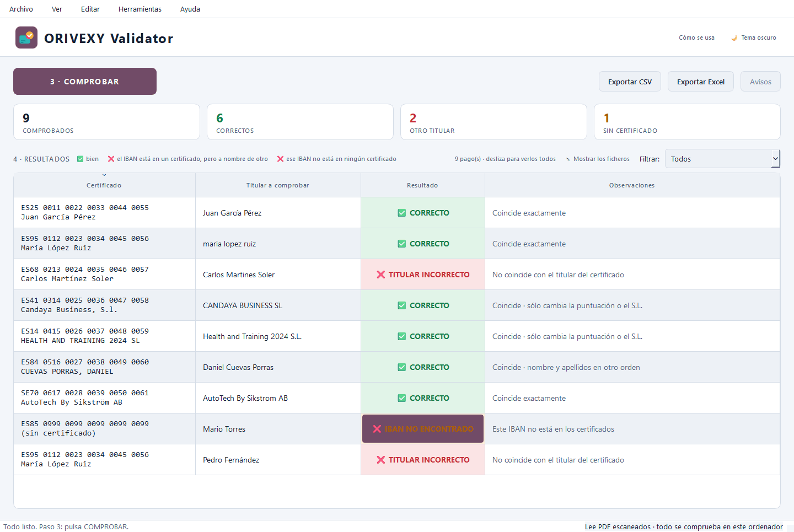Select the 2 Otro titular summary card
Screen dimensions: 794x532
tap(493, 122)
